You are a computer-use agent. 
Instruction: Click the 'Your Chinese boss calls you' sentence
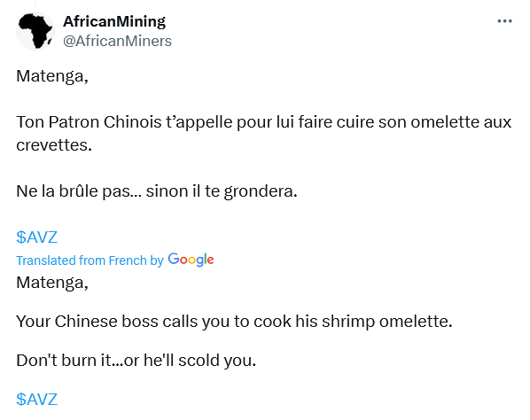(234, 322)
